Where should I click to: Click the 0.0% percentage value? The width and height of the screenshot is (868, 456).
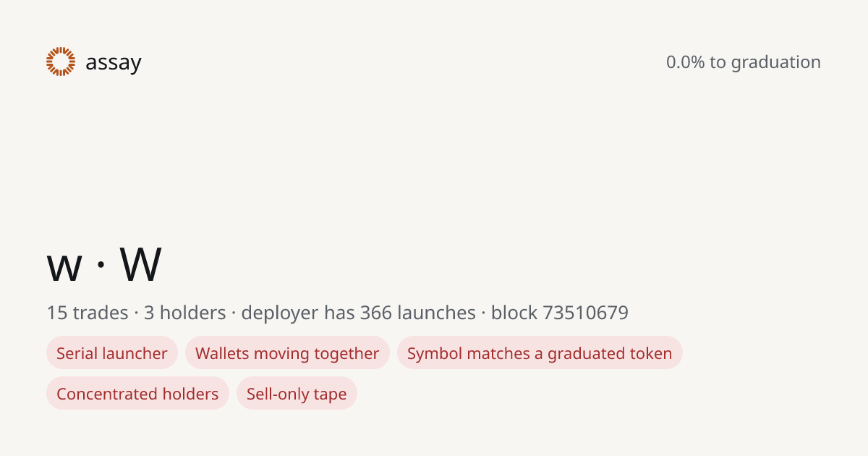point(685,62)
